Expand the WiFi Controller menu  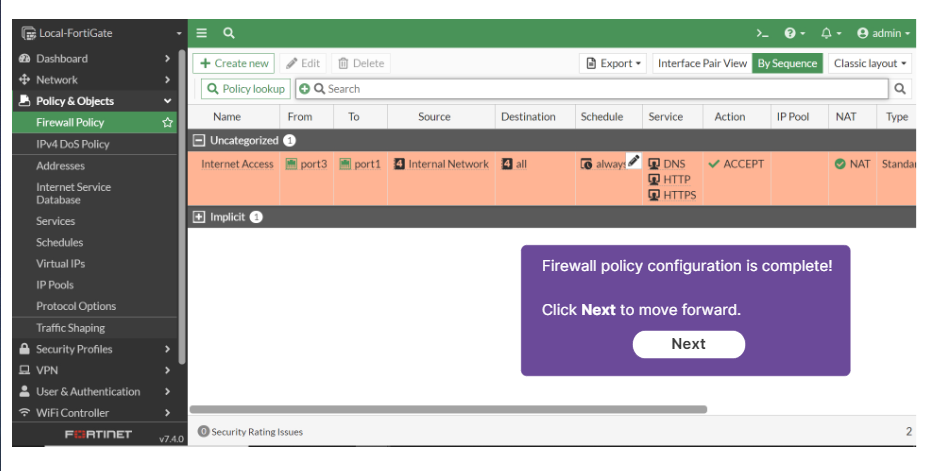[94, 413]
